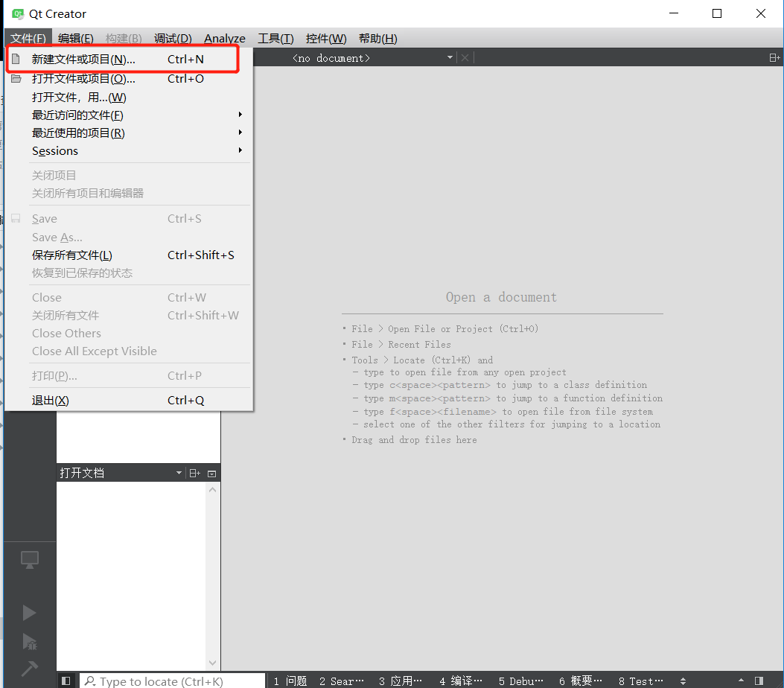Open the 2 Search output pane

[x=342, y=681]
